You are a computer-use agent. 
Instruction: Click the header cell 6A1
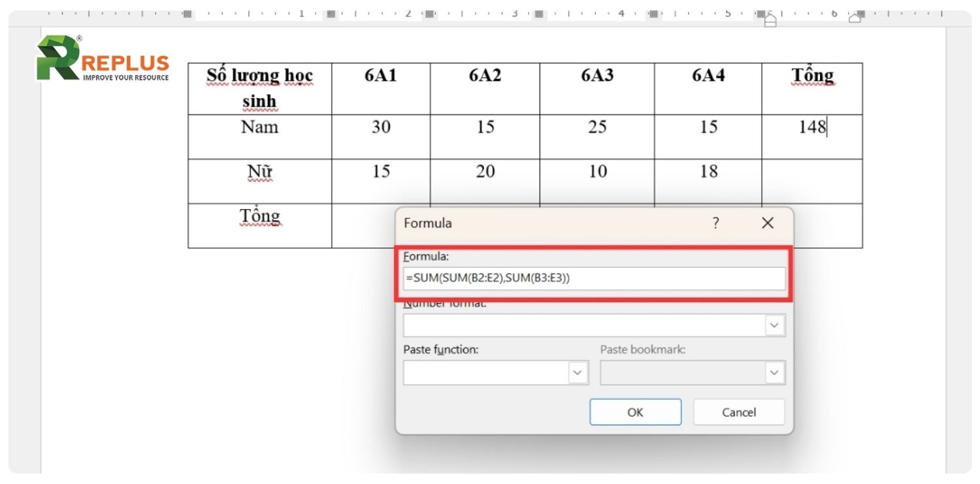[x=381, y=89]
